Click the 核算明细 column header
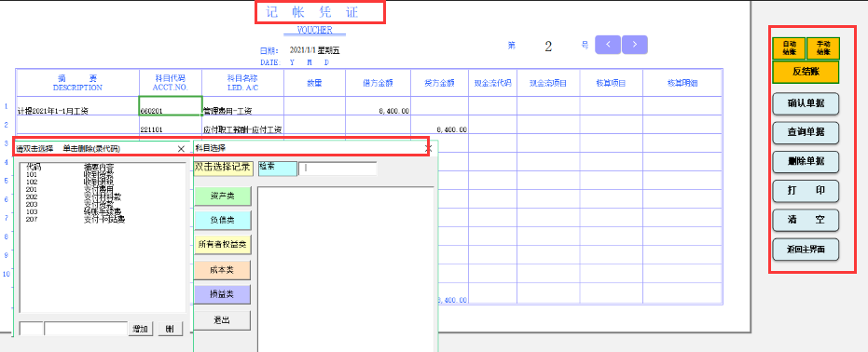This screenshot has width=868, height=352. pos(682,83)
